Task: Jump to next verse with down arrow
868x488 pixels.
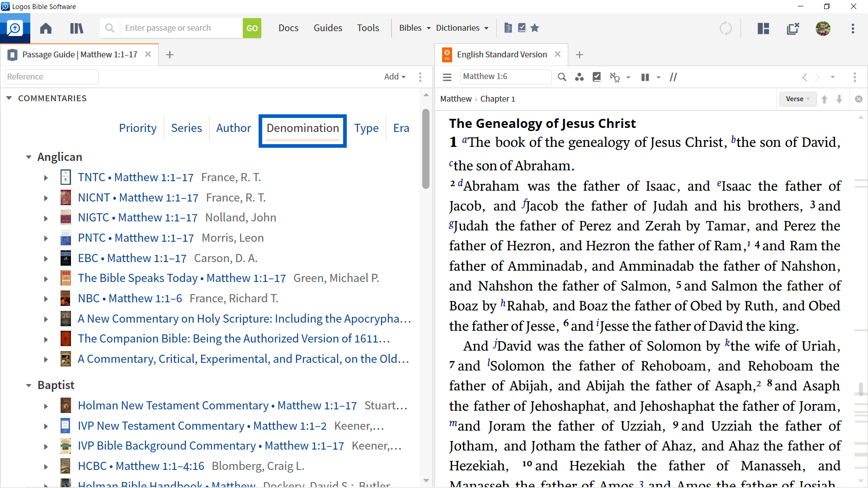Action: [x=839, y=99]
